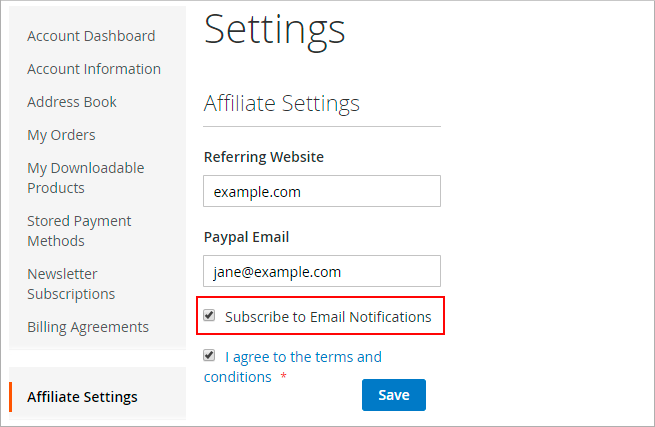Focus the Paypal Email input field
655x427 pixels.
[x=321, y=271]
